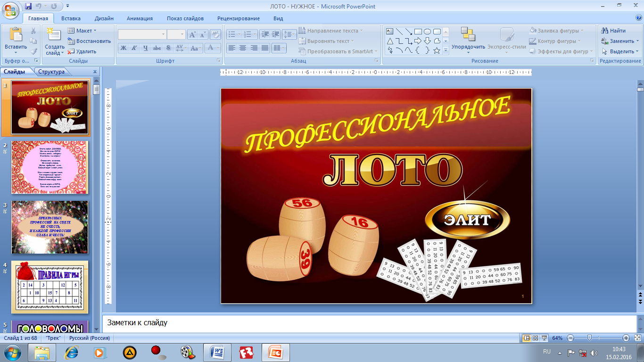Select the rectangle shape in the gallery
The height and width of the screenshot is (362, 644).
click(418, 32)
